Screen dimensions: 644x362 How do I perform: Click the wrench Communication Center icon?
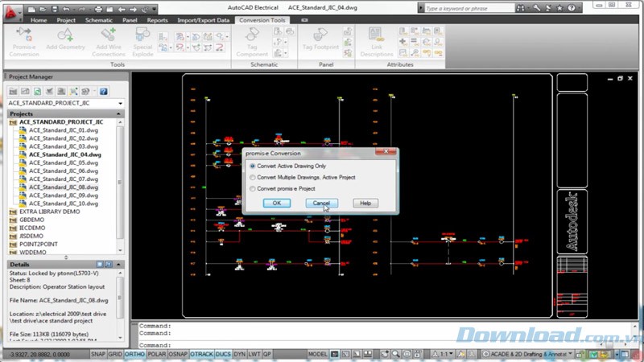point(536,8)
